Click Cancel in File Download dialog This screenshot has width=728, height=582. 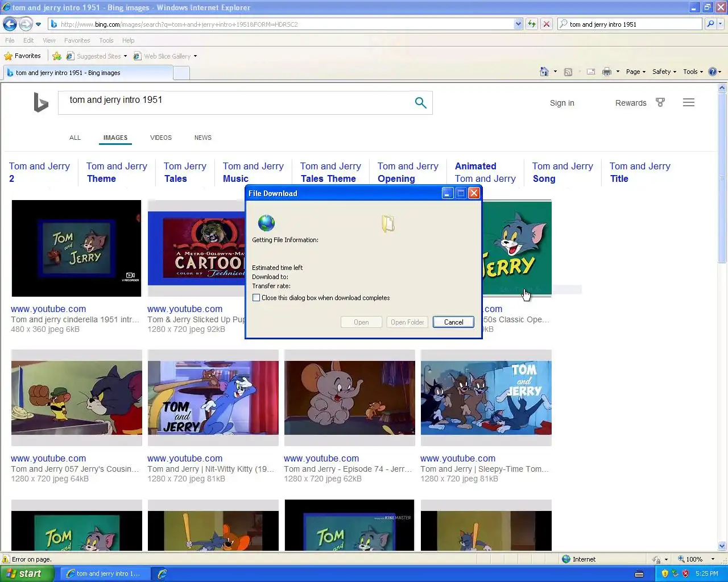click(x=453, y=322)
